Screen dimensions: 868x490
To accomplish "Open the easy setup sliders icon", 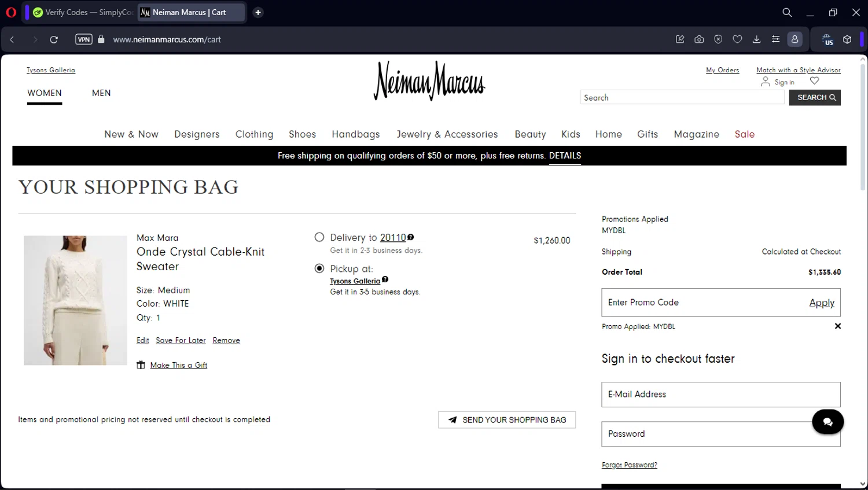I will [775, 39].
